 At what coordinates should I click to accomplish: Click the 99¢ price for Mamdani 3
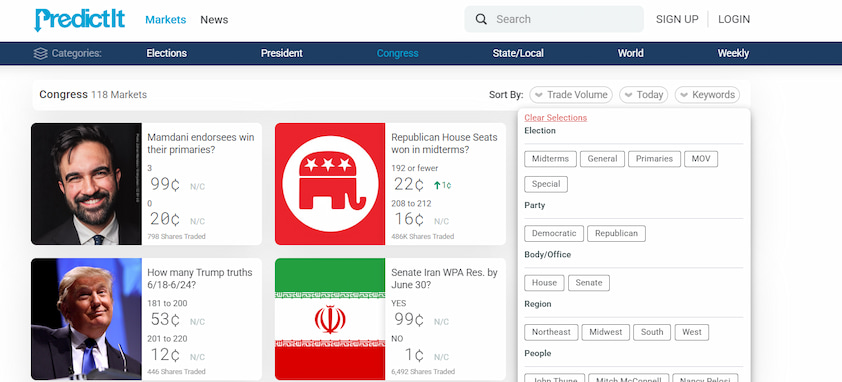pyautogui.click(x=165, y=185)
